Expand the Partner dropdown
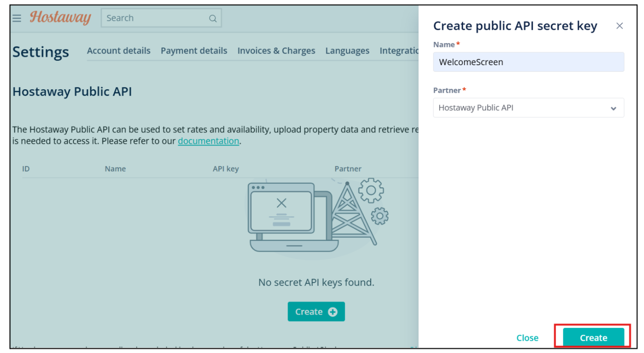Screen dimensions: 644x353 [528, 108]
